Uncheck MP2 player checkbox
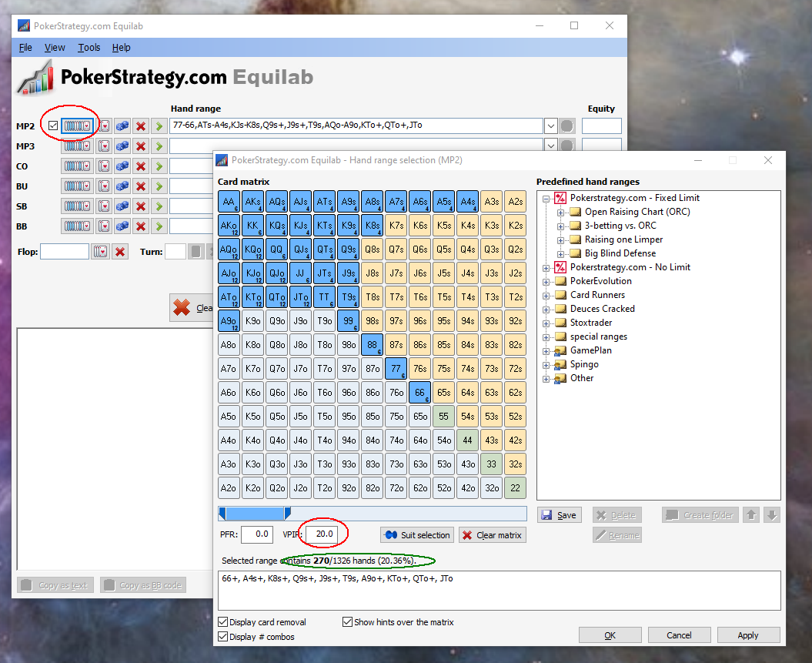Screen dimensions: 812x663 [x=53, y=126]
